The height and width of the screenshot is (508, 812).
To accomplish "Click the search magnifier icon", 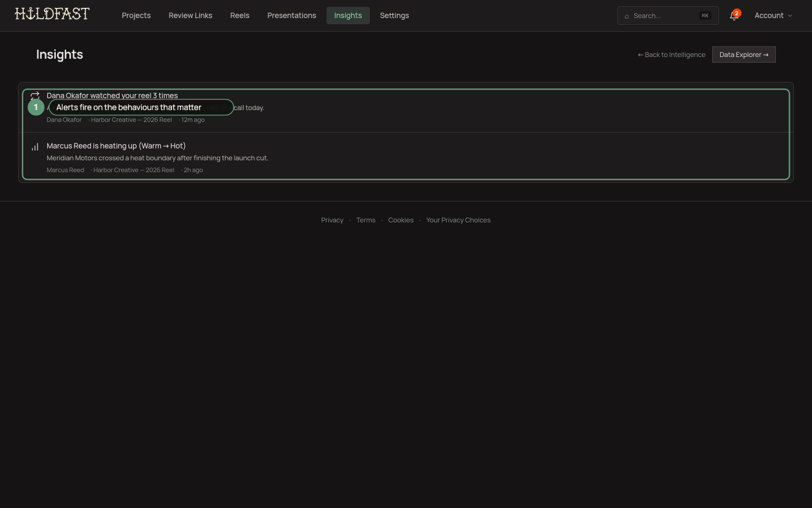I will click(x=626, y=16).
